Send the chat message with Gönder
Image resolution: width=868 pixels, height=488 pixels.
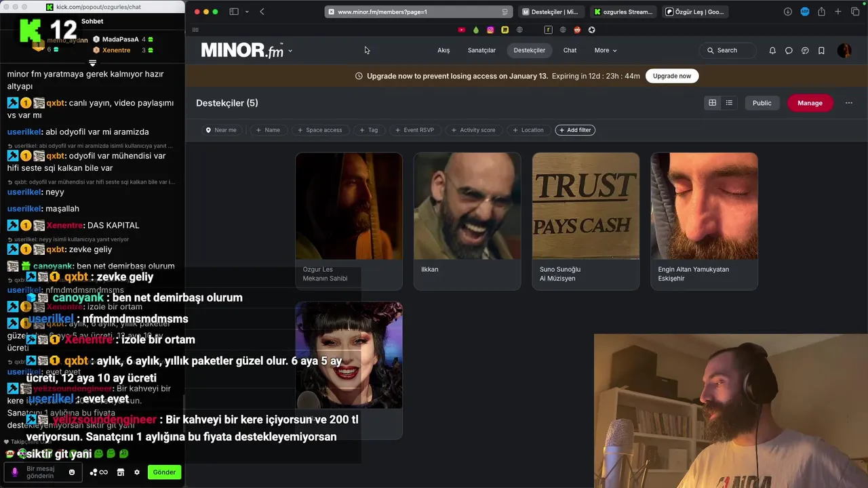point(164,472)
